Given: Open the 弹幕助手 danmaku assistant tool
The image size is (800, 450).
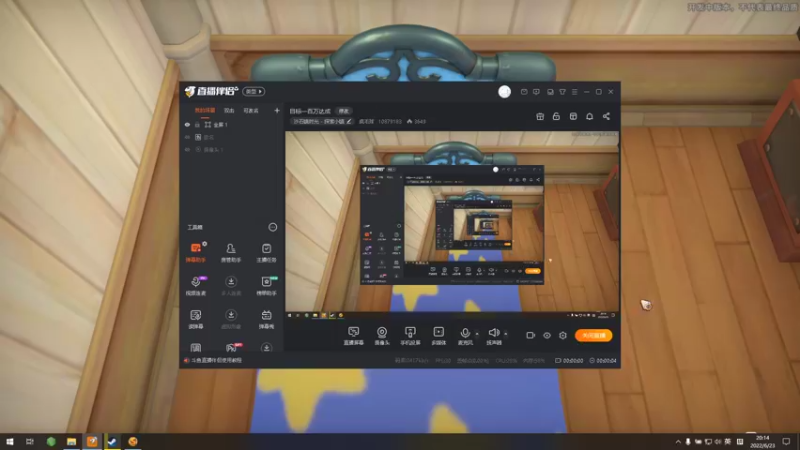Looking at the screenshot, I should coord(195,252).
